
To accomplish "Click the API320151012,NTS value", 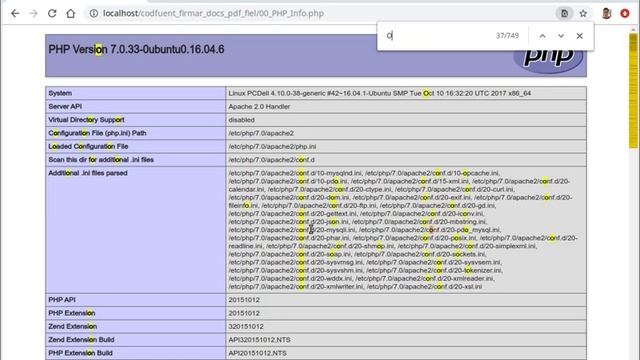I will [x=260, y=340].
